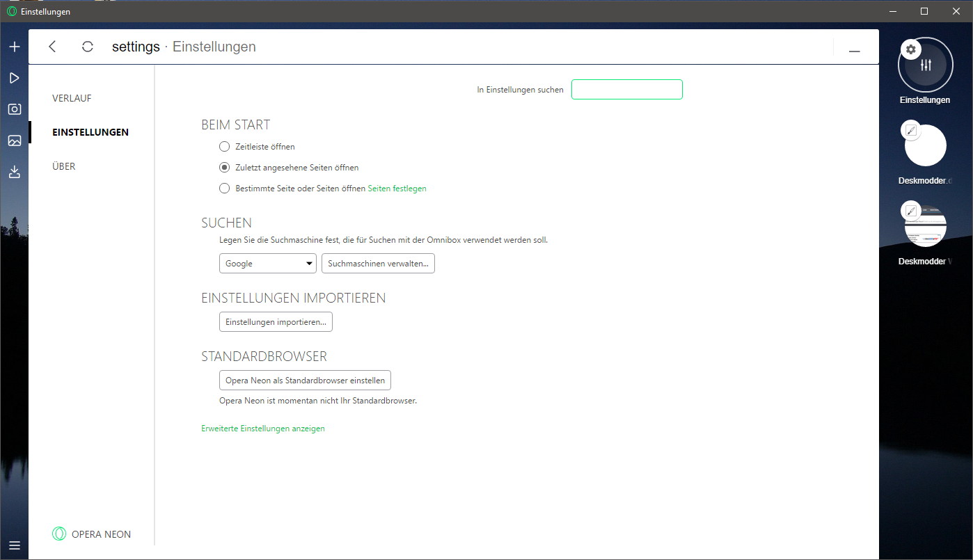The width and height of the screenshot is (973, 560).
Task: Reload the settings page
Action: pos(87,47)
